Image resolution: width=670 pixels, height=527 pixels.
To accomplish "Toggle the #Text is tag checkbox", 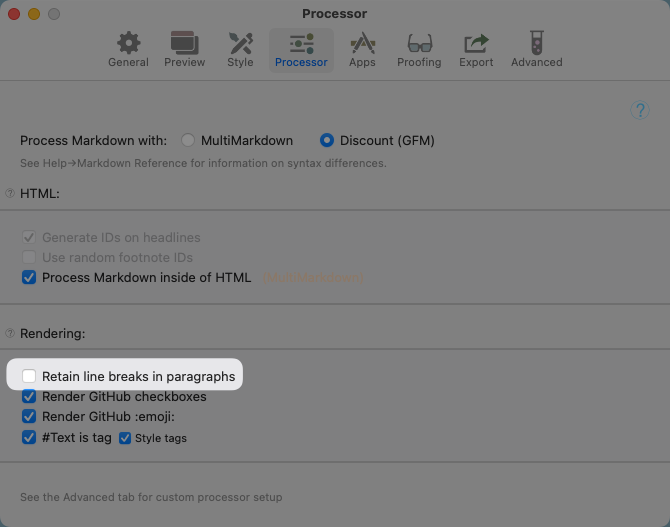I will (x=29, y=438).
